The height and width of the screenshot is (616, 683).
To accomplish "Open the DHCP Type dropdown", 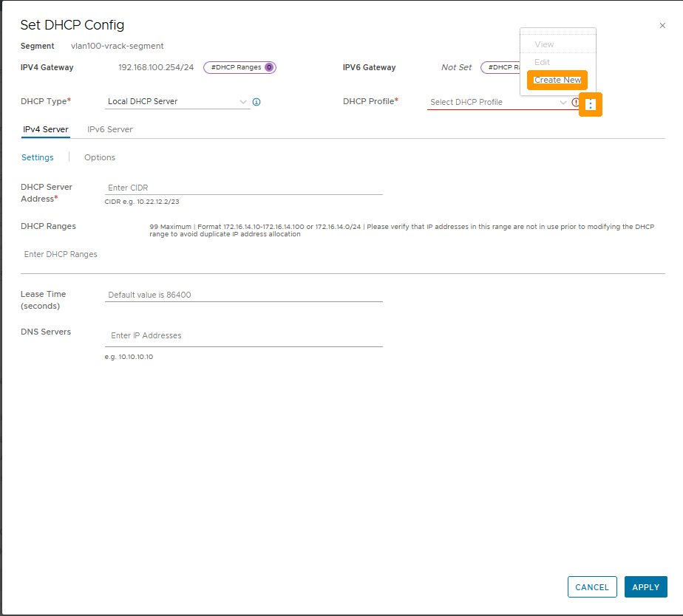I will pyautogui.click(x=177, y=101).
